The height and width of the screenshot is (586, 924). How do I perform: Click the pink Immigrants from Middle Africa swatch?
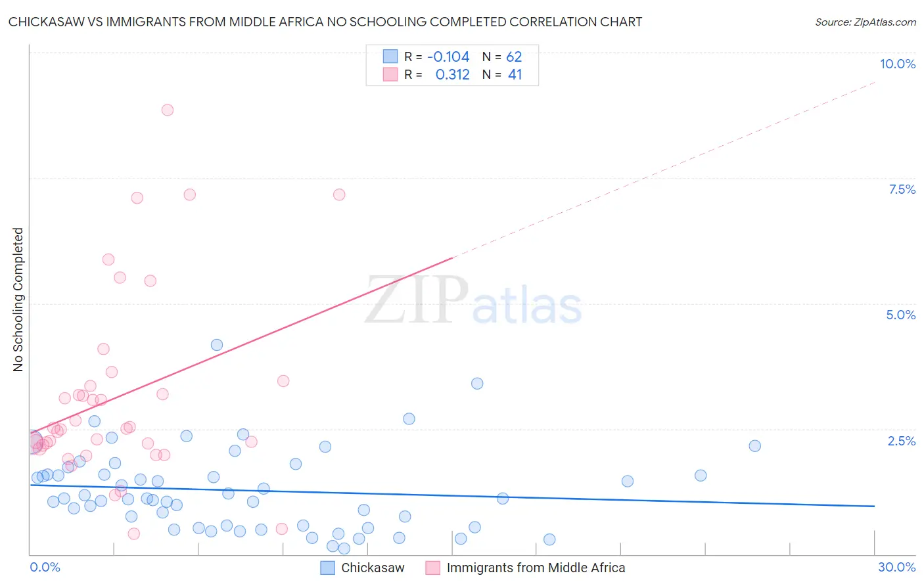(x=432, y=568)
